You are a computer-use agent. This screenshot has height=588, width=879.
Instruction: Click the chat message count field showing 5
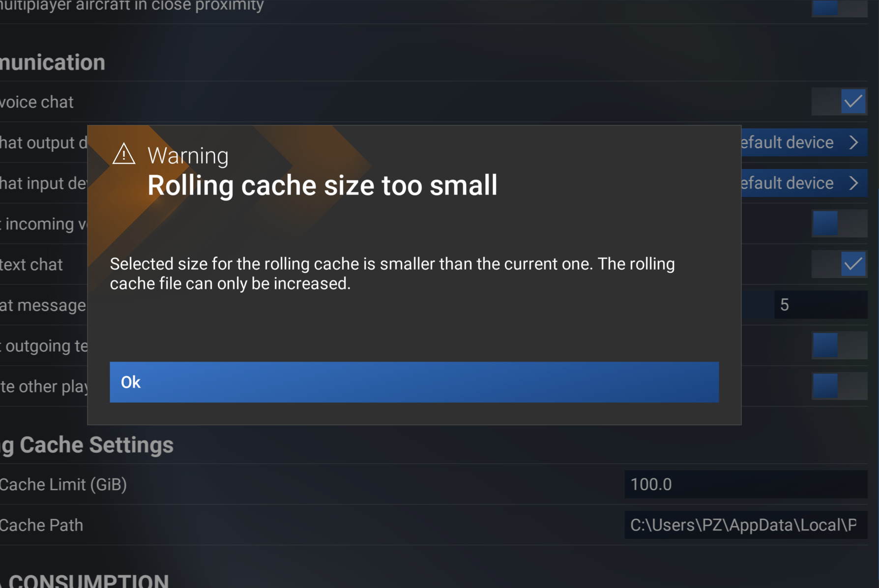[x=820, y=305]
